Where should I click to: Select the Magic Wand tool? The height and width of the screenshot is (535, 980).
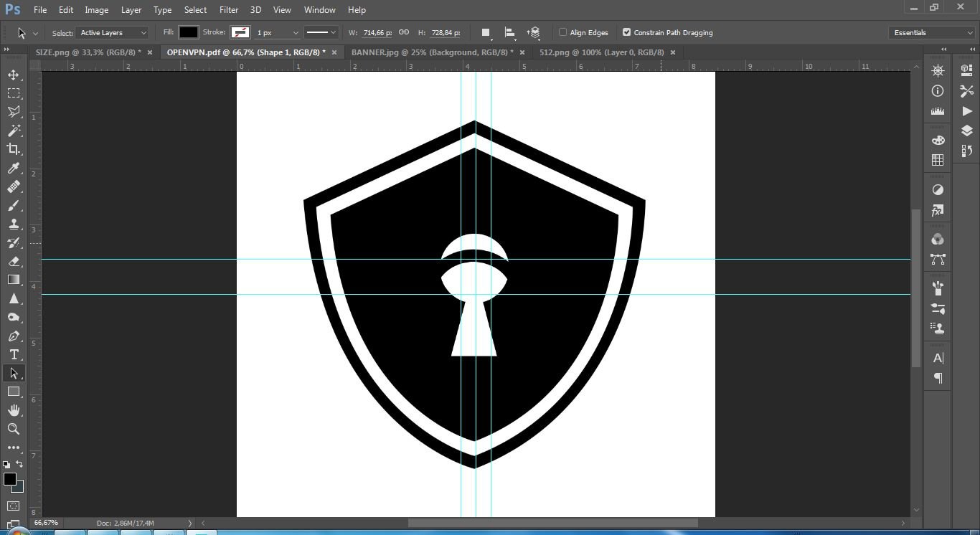click(14, 131)
